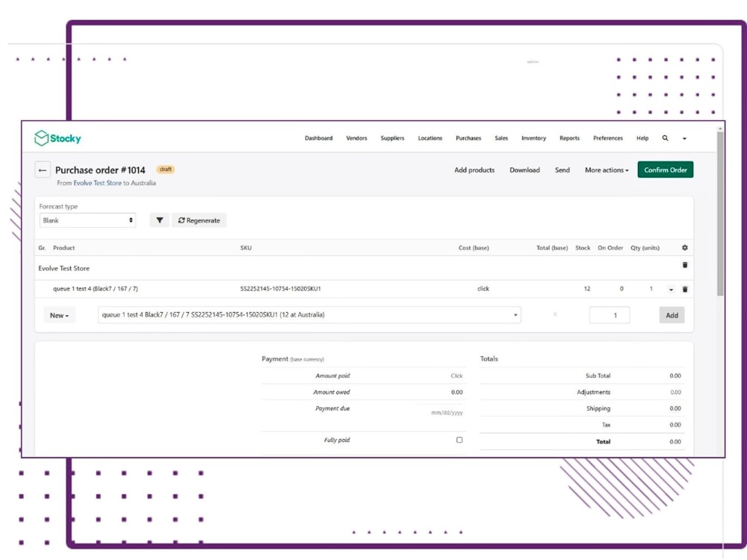747x560 pixels.
Task: Open the product selector combo box
Action: pos(309,315)
